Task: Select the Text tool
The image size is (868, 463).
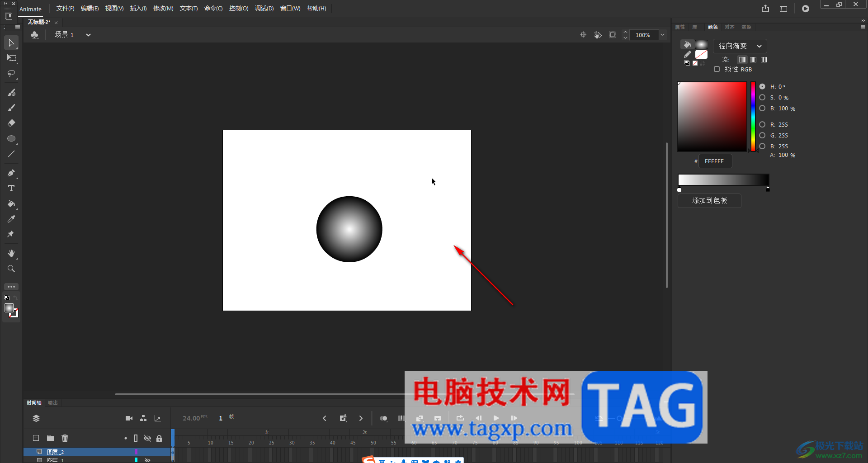Action: [11, 188]
